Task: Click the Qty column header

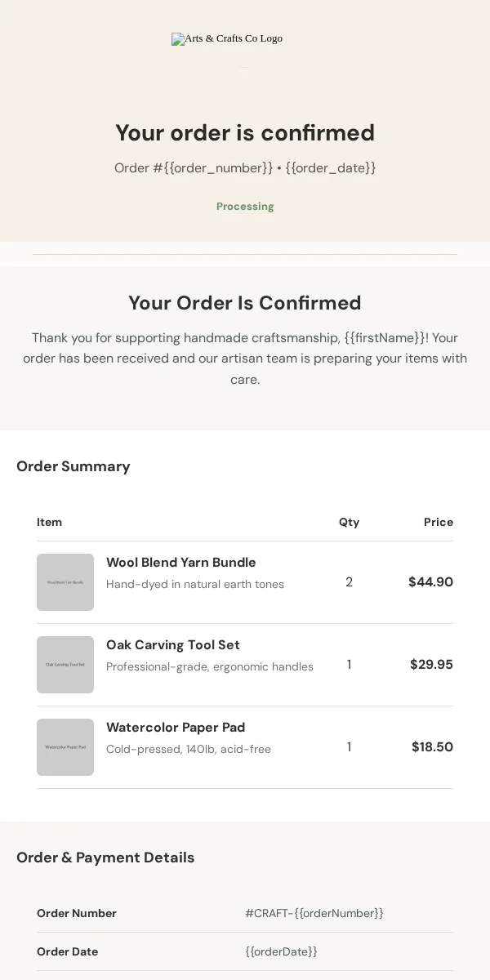Action: tap(349, 522)
